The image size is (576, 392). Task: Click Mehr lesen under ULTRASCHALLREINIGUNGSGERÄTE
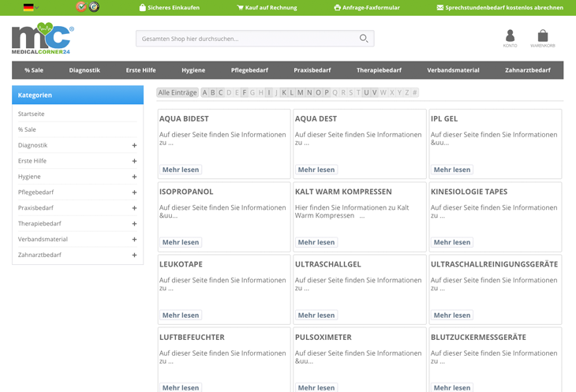(452, 315)
